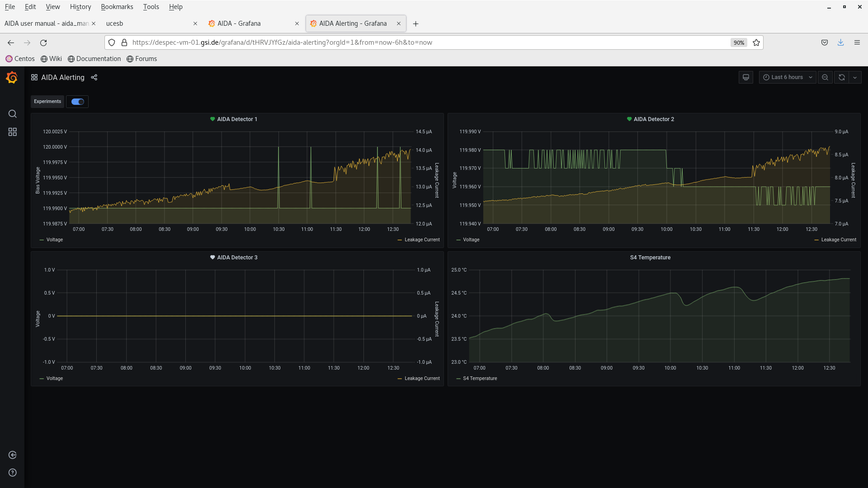Open the AIDA Detector 1 panel title menu
This screenshot has height=488, width=868.
[x=237, y=119]
